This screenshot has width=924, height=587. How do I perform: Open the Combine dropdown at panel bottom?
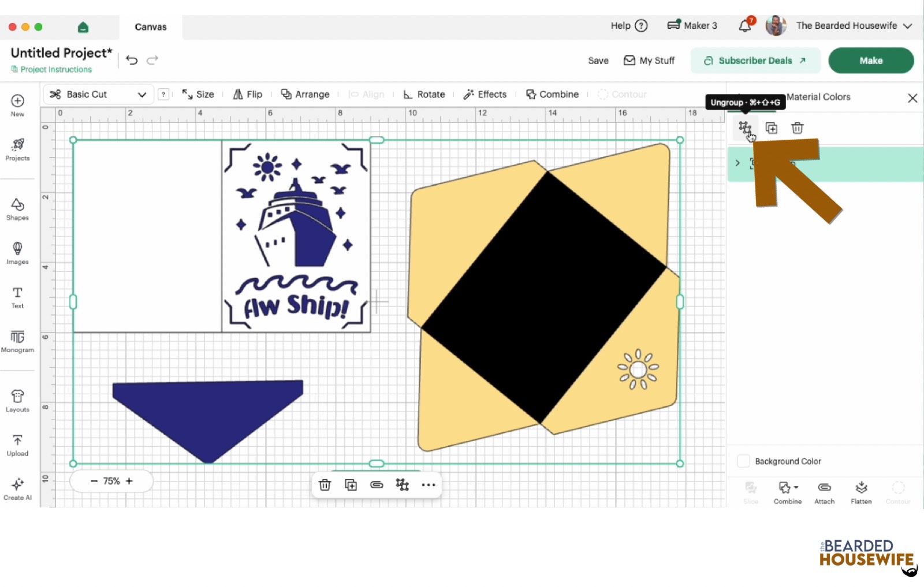[x=788, y=493]
